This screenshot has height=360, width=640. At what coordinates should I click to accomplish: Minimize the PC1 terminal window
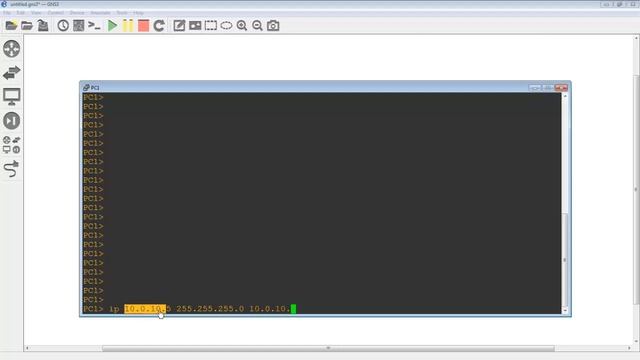(x=534, y=87)
